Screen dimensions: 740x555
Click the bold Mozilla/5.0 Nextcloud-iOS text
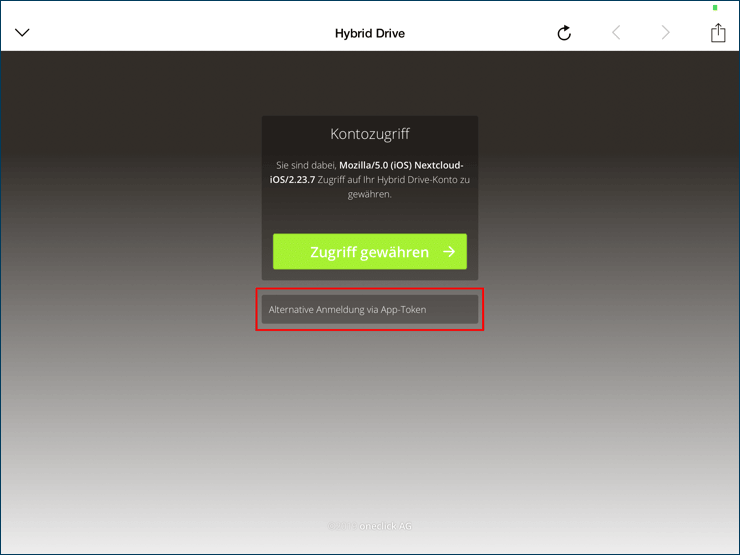400,165
